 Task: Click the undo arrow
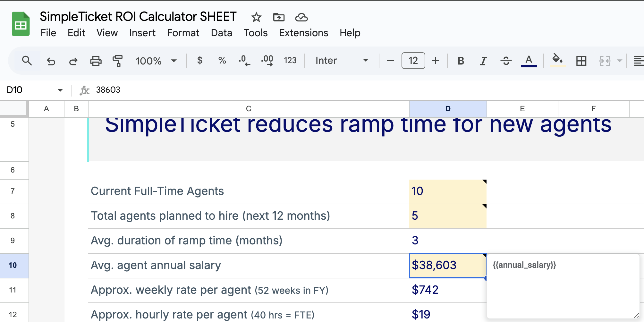(x=51, y=61)
